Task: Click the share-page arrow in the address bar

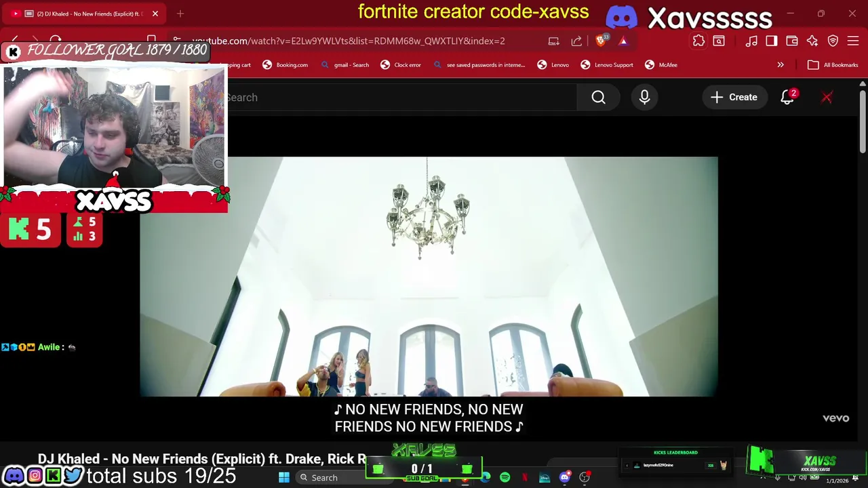Action: point(576,41)
